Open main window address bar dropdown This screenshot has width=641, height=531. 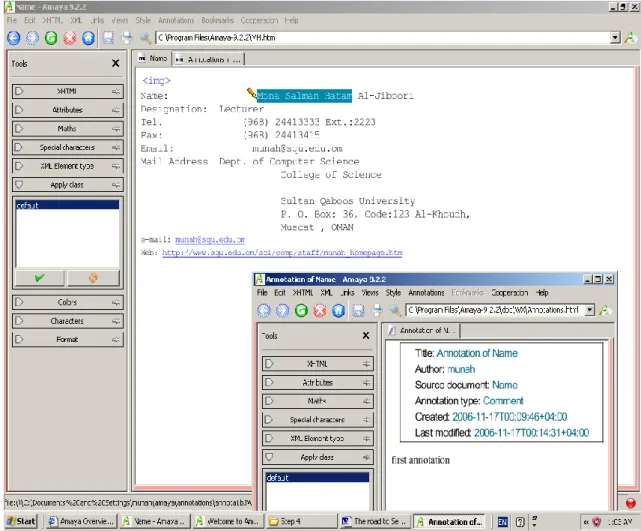[615, 38]
